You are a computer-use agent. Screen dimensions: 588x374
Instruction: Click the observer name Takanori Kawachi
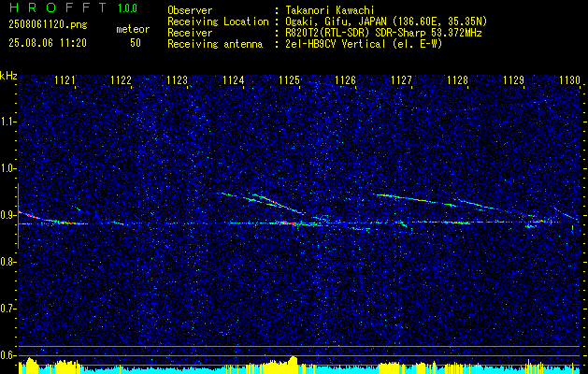click(x=330, y=10)
